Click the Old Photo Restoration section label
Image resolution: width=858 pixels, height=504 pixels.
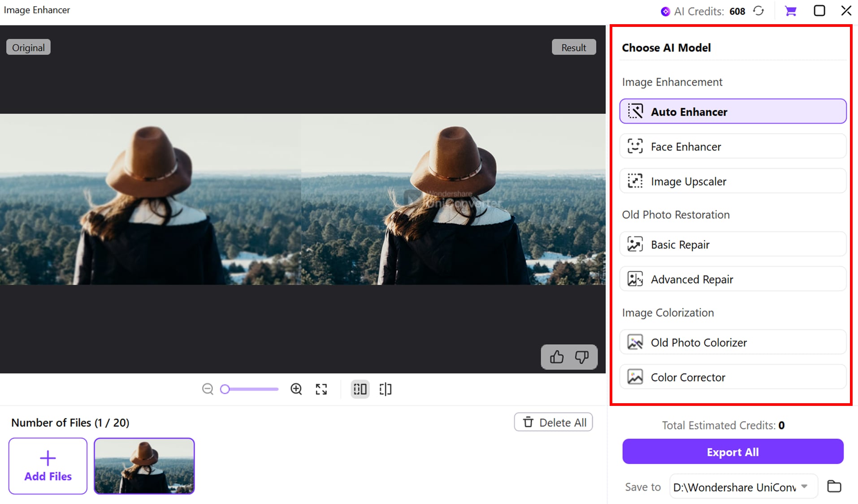point(676,215)
